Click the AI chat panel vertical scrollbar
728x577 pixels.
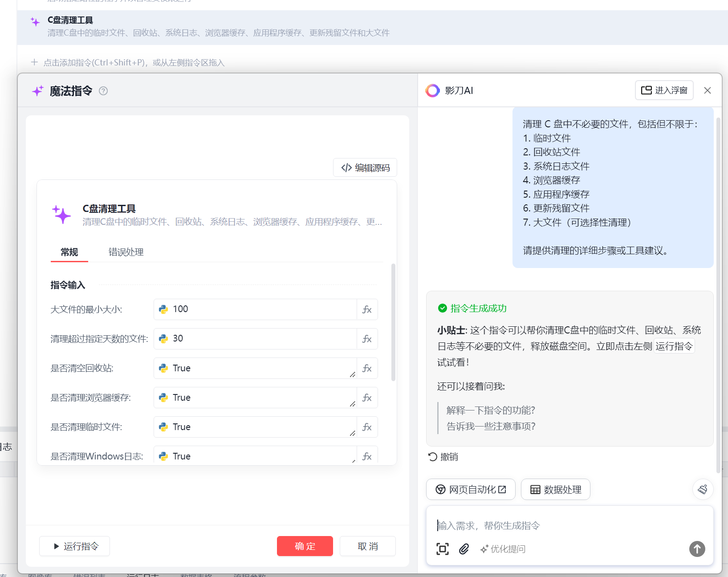point(718,295)
